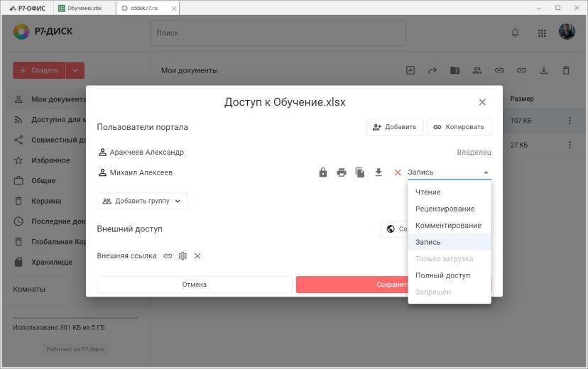Open Последние документы in sidebar

click(x=50, y=221)
